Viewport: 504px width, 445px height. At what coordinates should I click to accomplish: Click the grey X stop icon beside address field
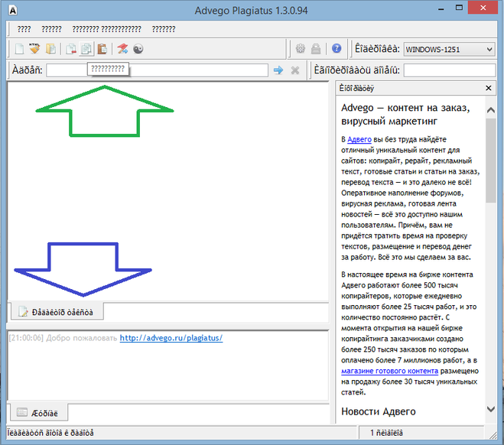pos(295,70)
